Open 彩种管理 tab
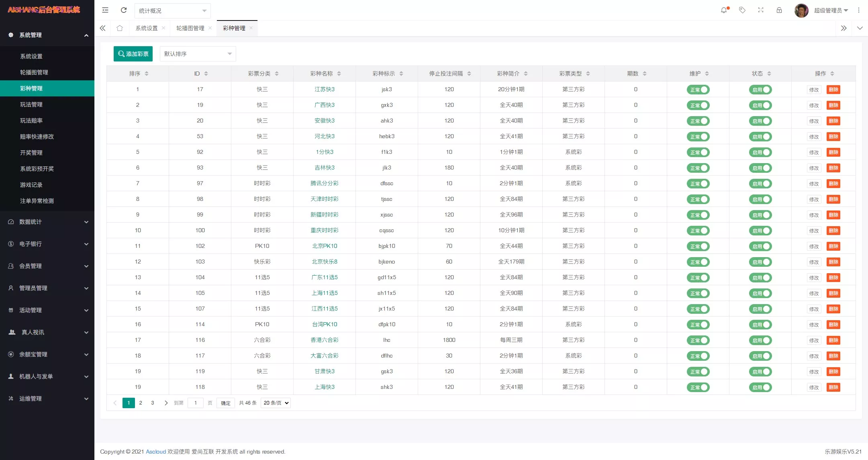The height and width of the screenshot is (460, 868). tap(234, 28)
